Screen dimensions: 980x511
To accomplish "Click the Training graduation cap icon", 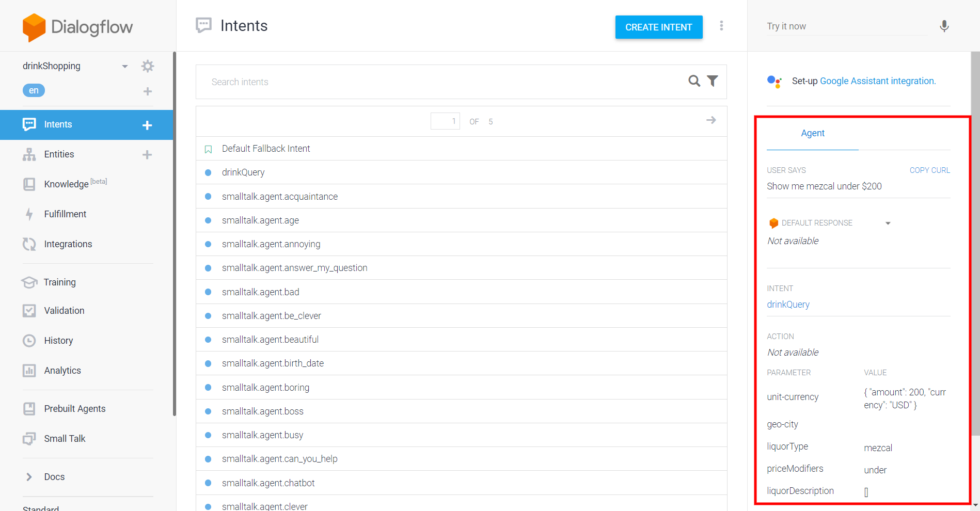I will (29, 282).
